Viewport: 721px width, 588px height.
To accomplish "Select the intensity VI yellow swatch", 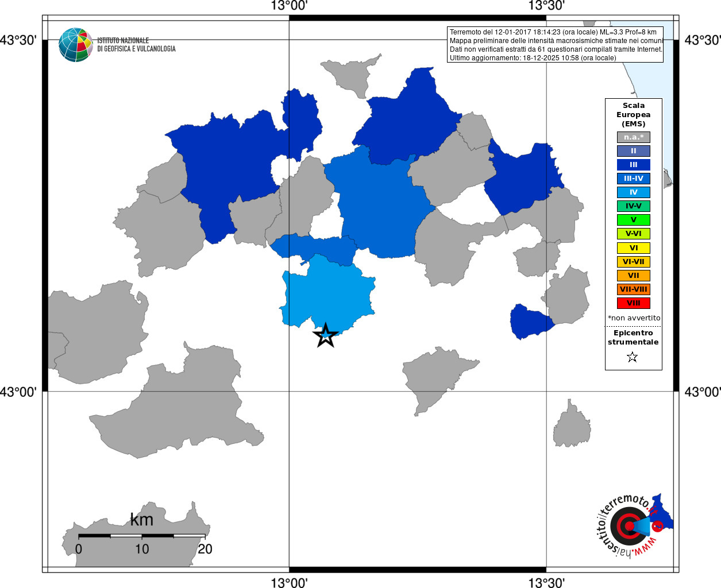I will (634, 248).
